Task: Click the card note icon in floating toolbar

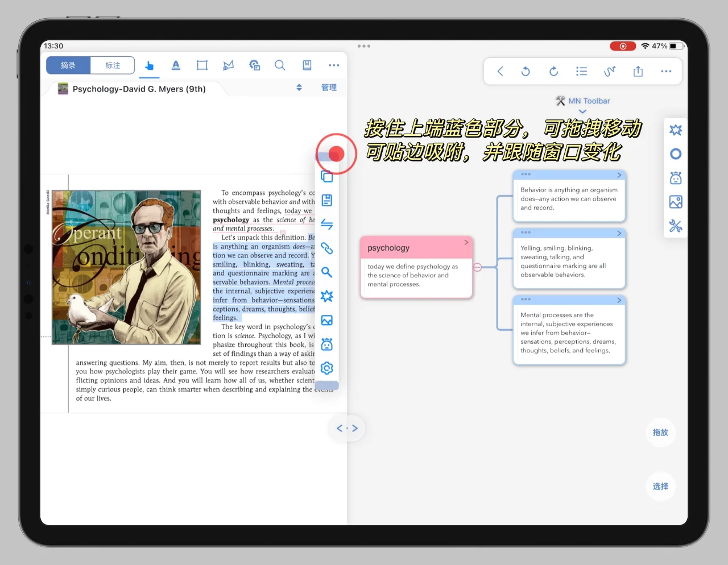Action: (327, 200)
